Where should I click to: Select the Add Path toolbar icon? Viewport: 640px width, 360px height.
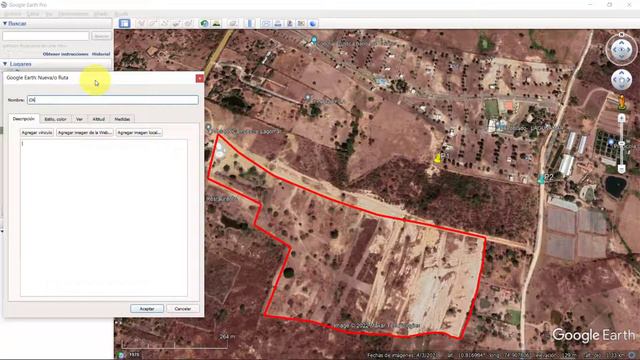[x=164, y=23]
